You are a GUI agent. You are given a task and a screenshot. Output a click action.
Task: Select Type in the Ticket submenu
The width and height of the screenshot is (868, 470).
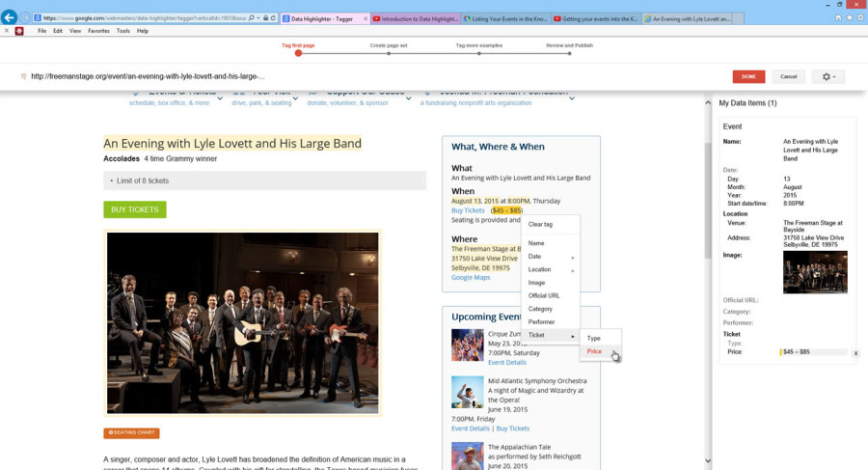pos(600,338)
